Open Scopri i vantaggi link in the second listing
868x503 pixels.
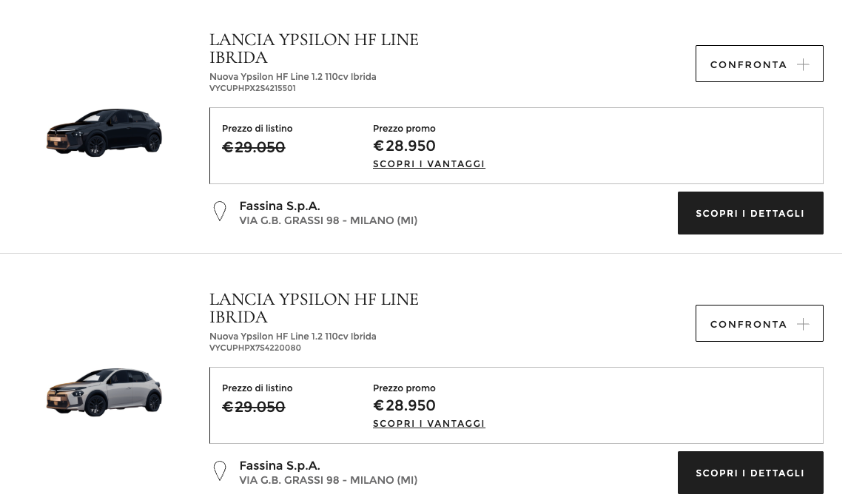click(x=429, y=424)
